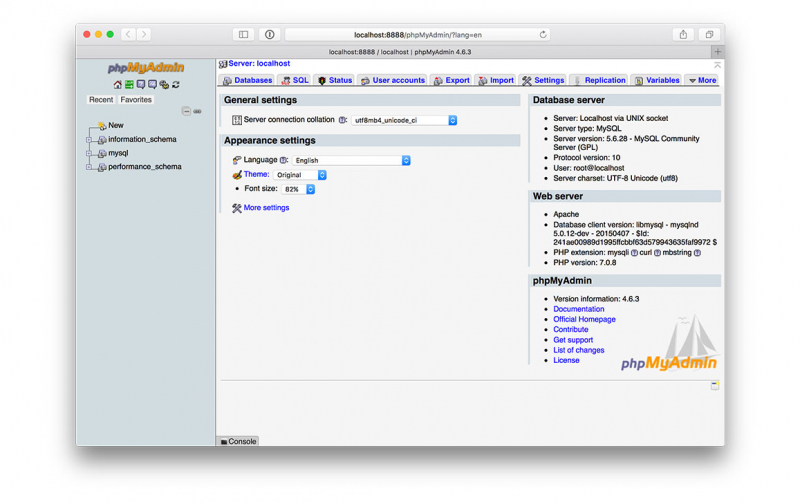Collapse all with the minus icon in navigation tree
The image size is (800, 504).
click(x=186, y=111)
